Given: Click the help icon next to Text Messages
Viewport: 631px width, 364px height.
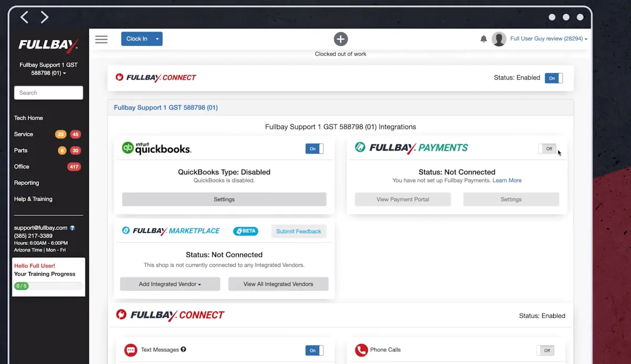Looking at the screenshot, I should click(x=184, y=349).
